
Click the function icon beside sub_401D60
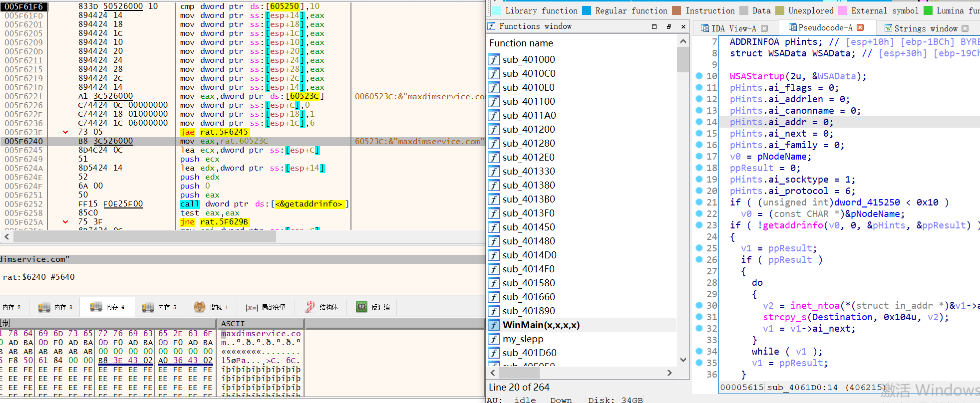tap(493, 353)
